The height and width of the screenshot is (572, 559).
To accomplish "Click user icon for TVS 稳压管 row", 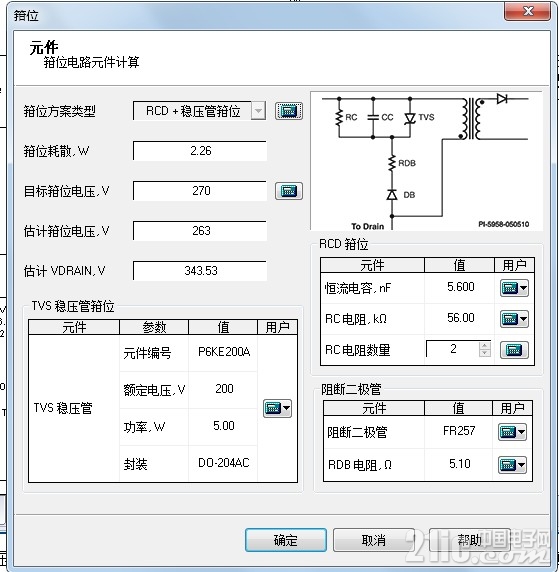I will [273, 408].
